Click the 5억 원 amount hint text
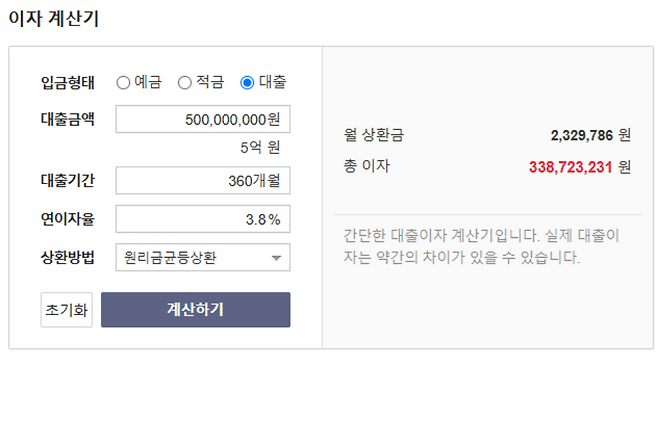This screenshot has height=438, width=658. (260, 148)
